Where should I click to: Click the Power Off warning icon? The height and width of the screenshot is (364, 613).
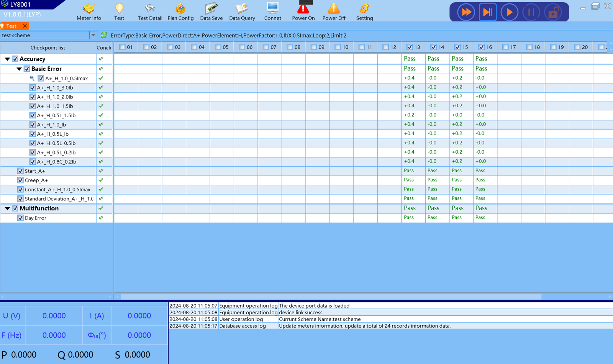(334, 12)
